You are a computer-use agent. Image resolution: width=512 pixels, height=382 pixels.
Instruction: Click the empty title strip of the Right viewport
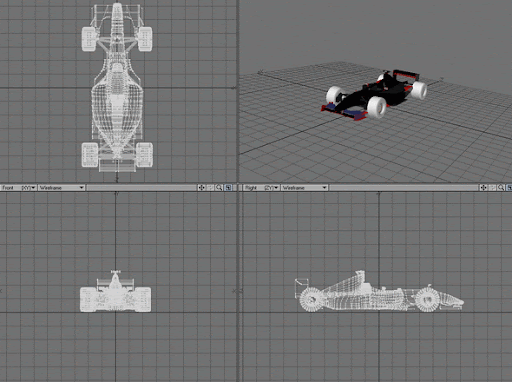tap(403, 188)
